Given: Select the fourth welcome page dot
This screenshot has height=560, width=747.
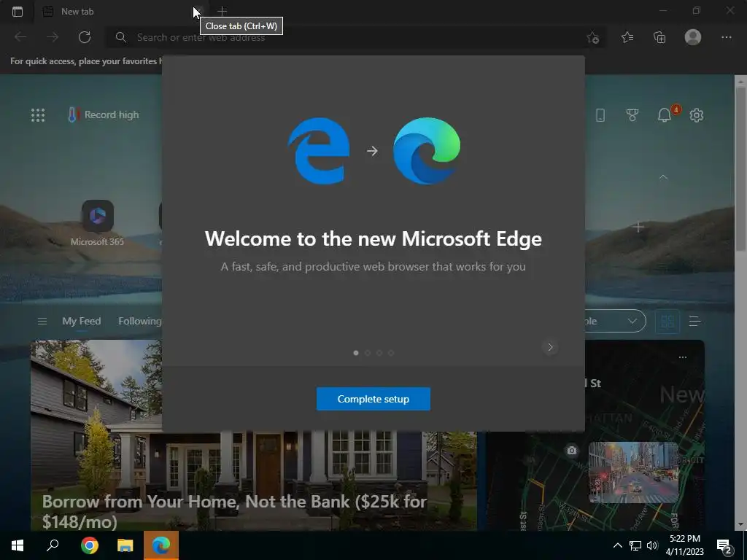Looking at the screenshot, I should (x=391, y=353).
